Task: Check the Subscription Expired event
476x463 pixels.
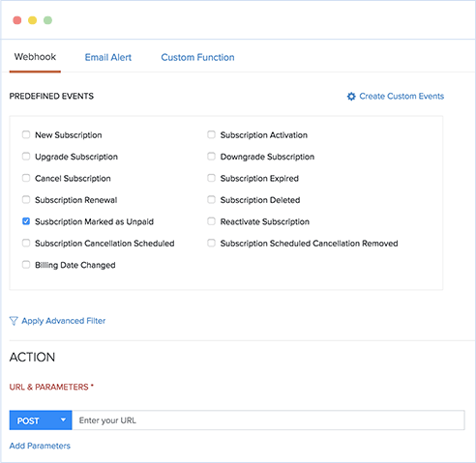Action: point(211,178)
